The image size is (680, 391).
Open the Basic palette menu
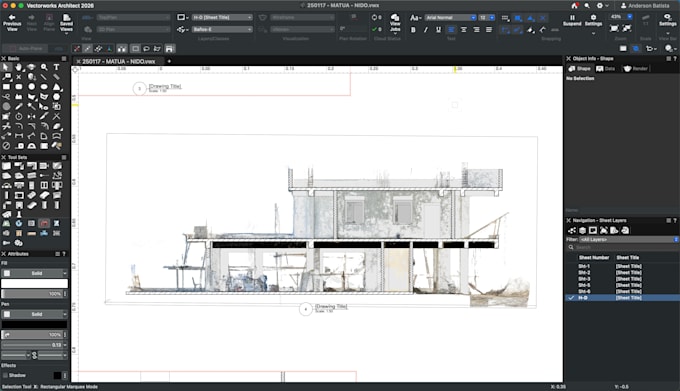click(x=64, y=59)
